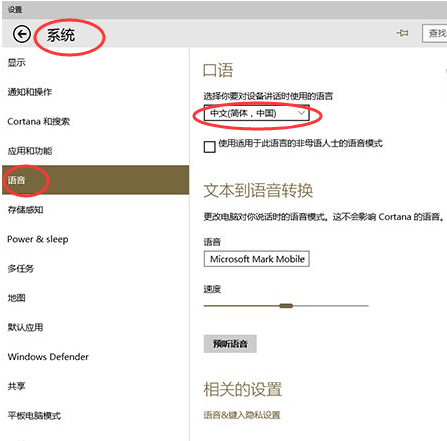Adjust the 速度 speed slider handle
The image size is (447, 441).
click(286, 306)
